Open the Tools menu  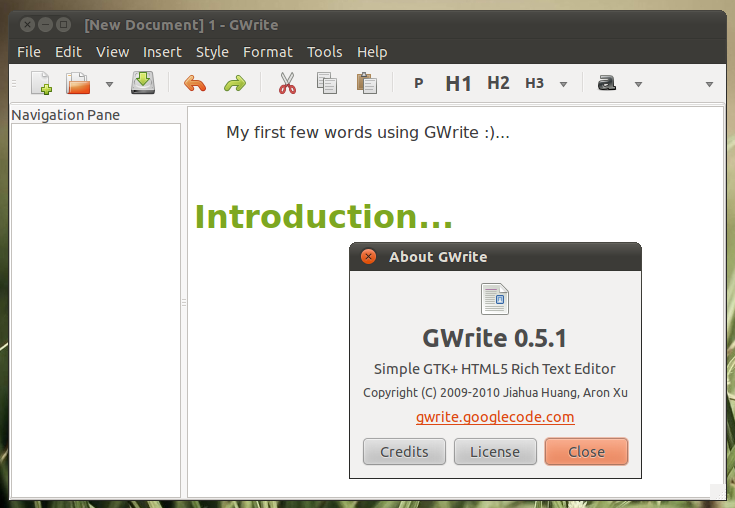coord(324,52)
